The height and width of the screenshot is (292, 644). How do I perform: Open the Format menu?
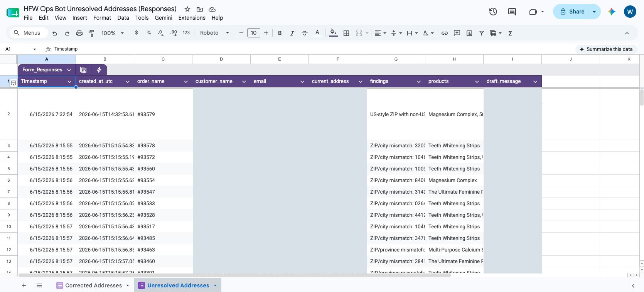click(102, 18)
